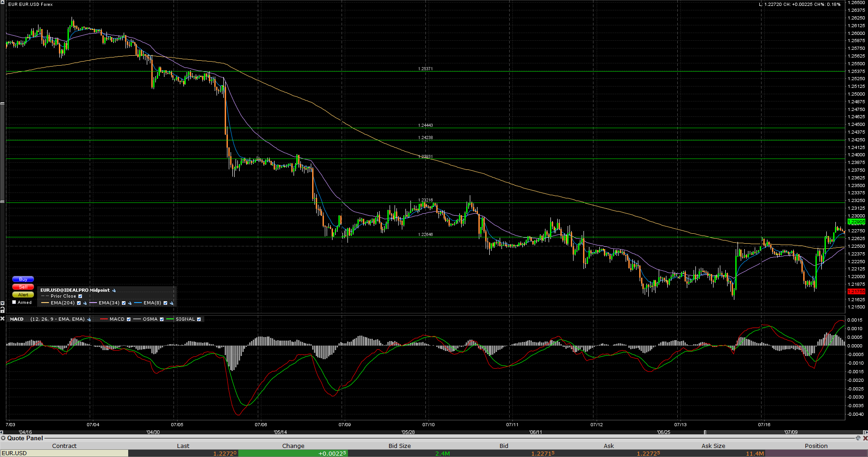The image size is (868, 457).
Task: Click the Bid price 1.22715 cell
Action: pyautogui.click(x=504, y=453)
